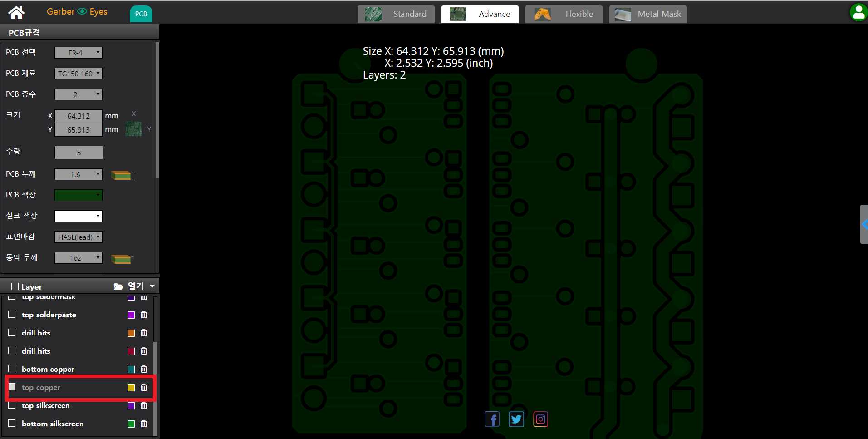Expand the collapsed right side panel arrow
This screenshot has width=868, height=439.
coord(864,224)
